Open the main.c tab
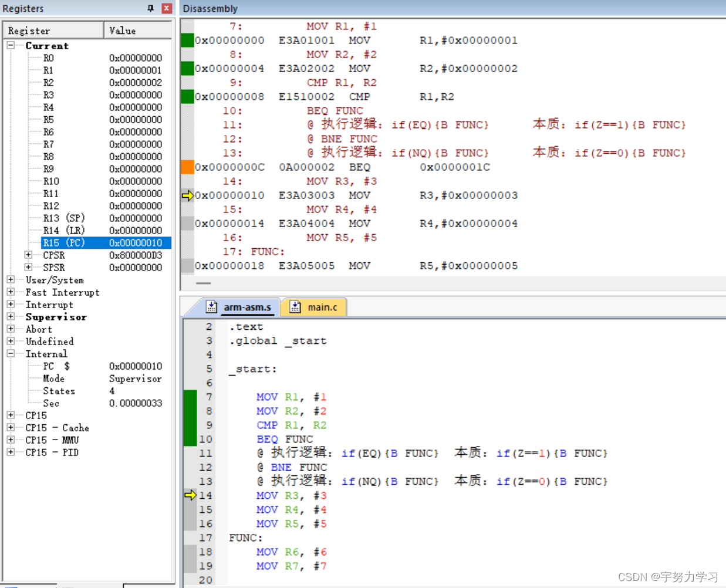The image size is (726, 588). tap(315, 307)
